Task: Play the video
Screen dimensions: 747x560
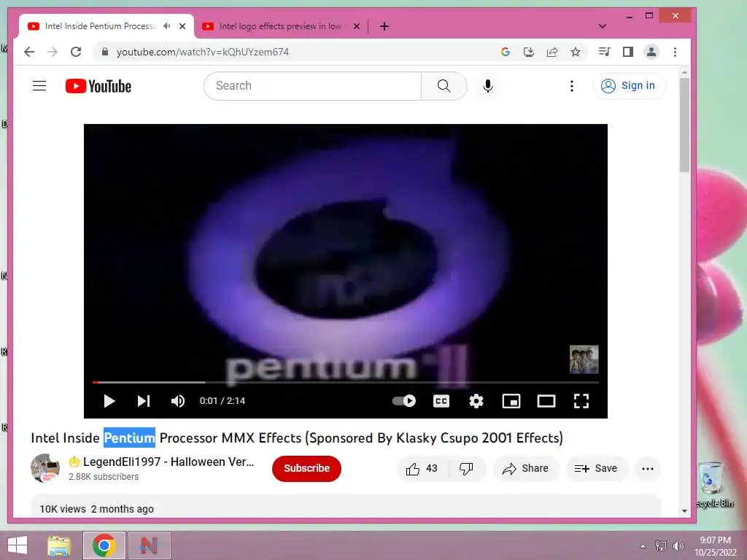Action: 109,401
